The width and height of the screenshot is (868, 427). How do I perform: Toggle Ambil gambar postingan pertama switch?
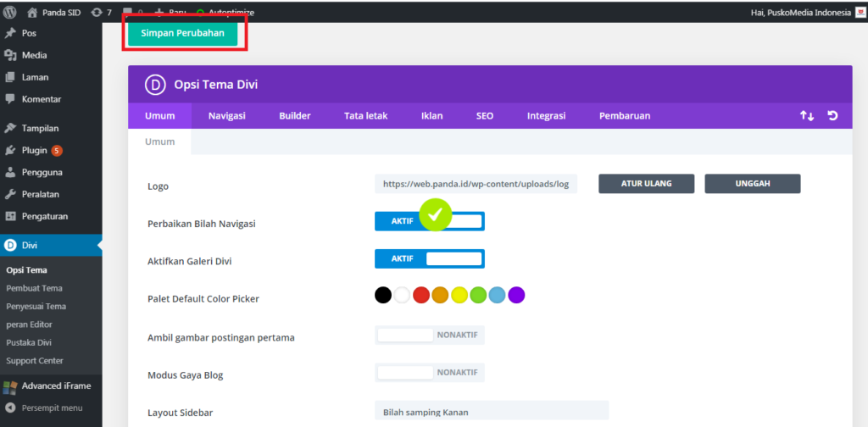(430, 335)
